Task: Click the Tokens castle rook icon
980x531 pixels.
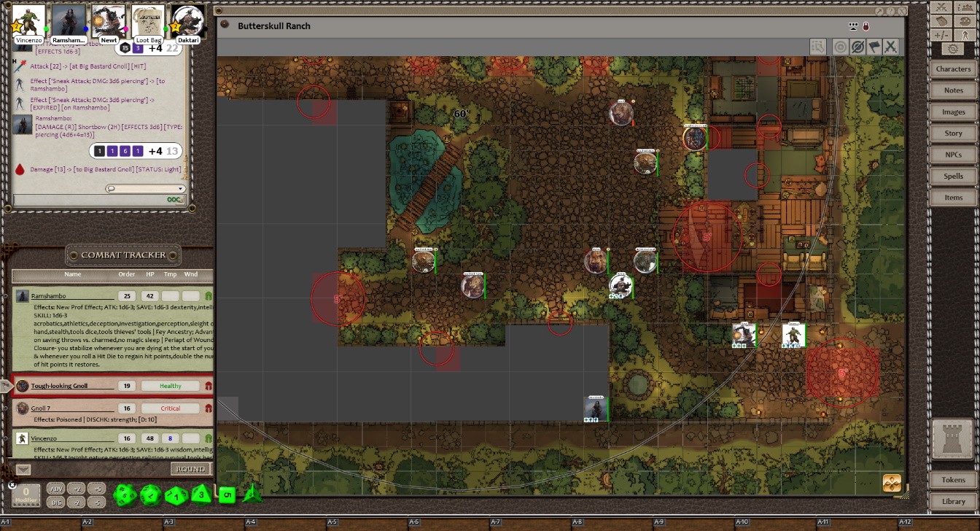Action: point(953,439)
